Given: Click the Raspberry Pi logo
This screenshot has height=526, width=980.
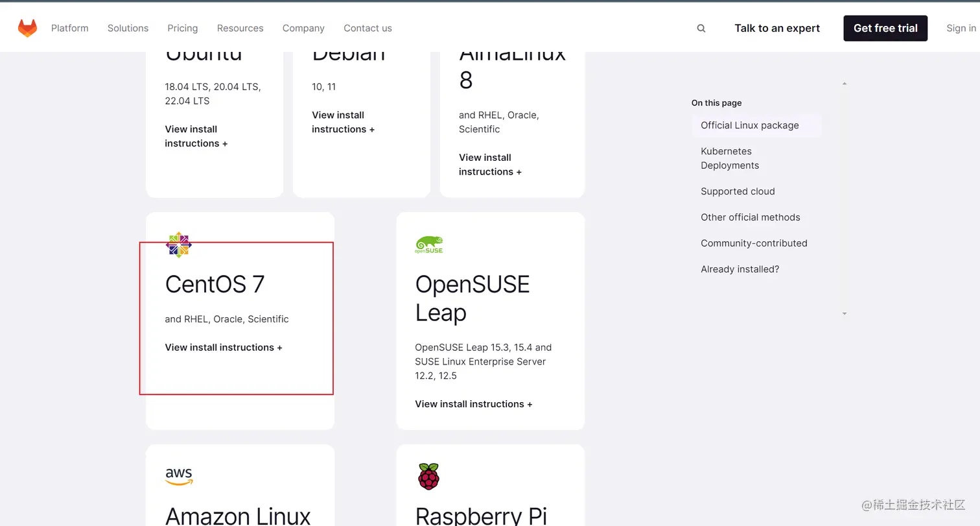Looking at the screenshot, I should tap(428, 476).
